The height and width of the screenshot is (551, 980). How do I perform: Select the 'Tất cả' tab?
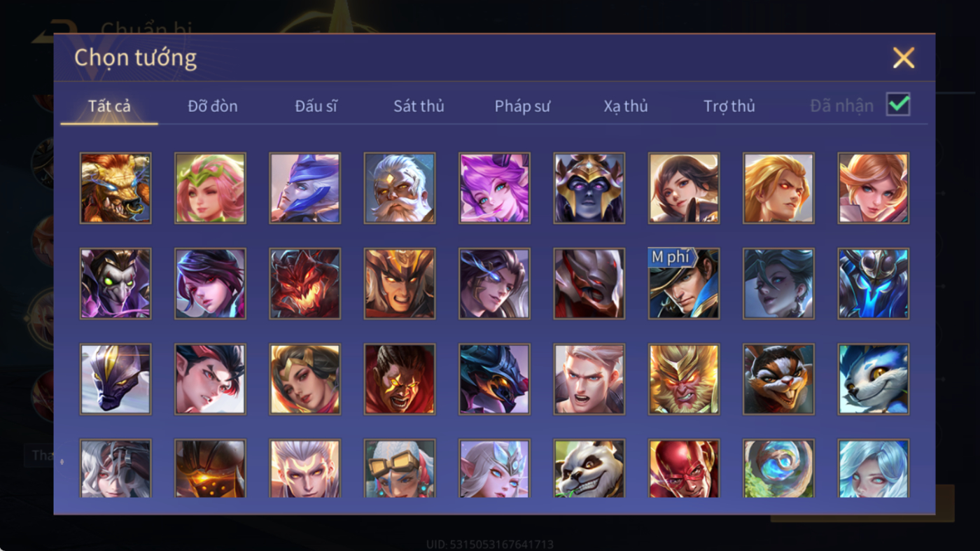[x=109, y=106]
